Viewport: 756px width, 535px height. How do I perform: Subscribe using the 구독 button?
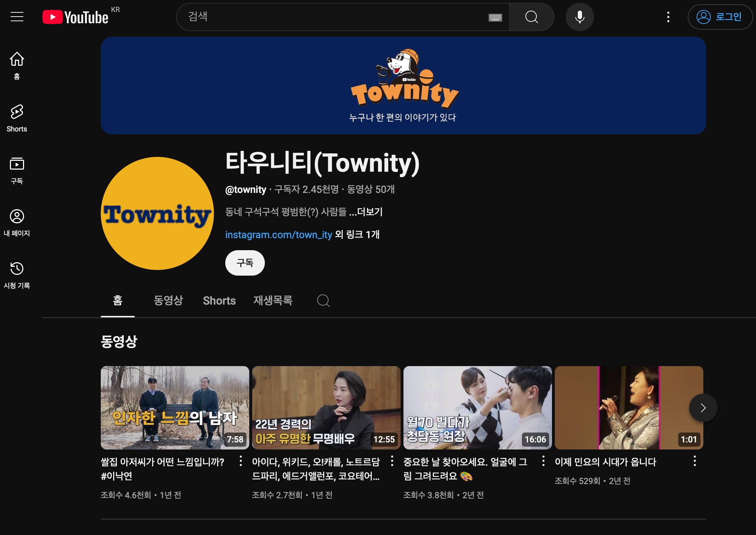(245, 263)
